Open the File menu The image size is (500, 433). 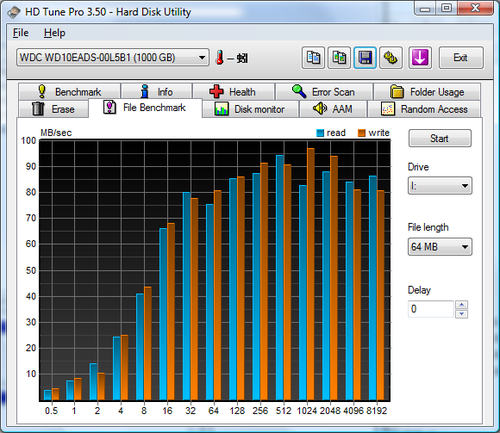[21, 33]
